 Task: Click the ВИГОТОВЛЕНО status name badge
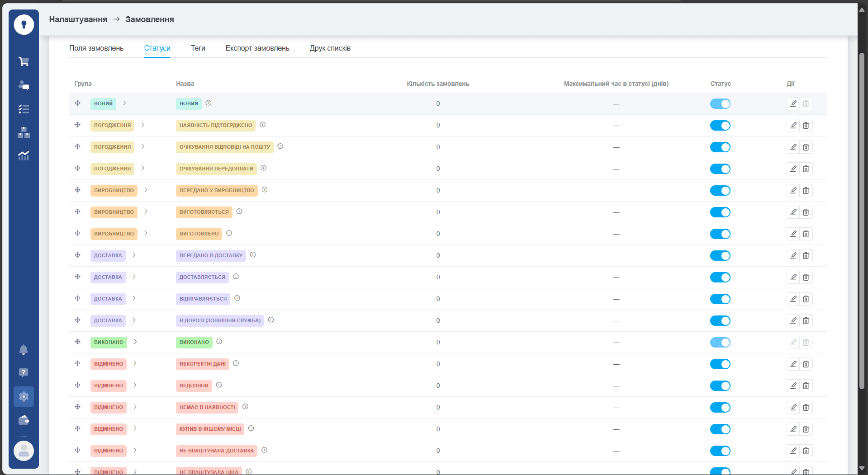tap(199, 234)
